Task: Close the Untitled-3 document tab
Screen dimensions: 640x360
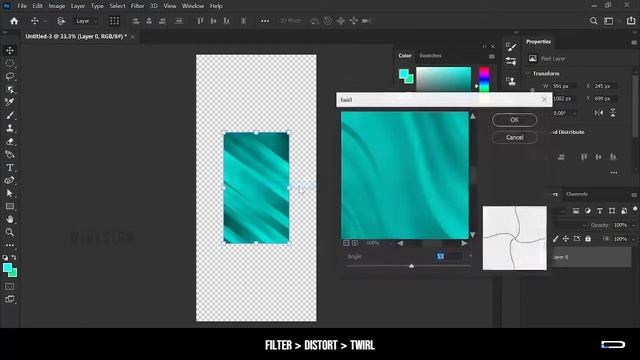Action: [x=133, y=37]
